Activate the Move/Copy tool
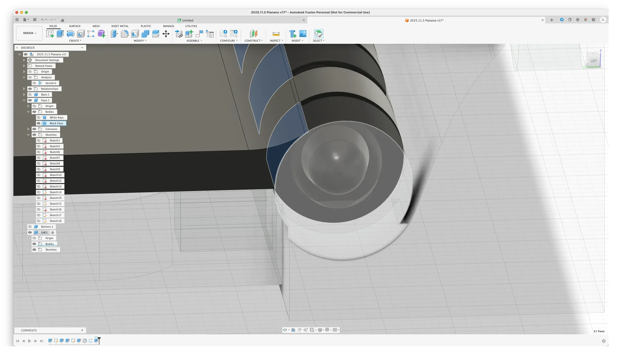622x364 pixels. click(166, 34)
